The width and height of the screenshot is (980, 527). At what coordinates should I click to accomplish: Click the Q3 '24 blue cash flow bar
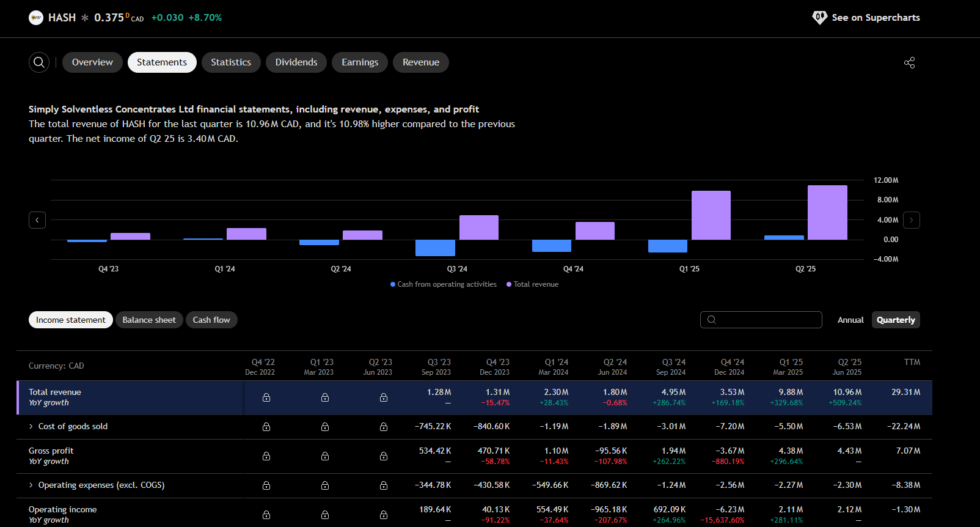(435, 248)
